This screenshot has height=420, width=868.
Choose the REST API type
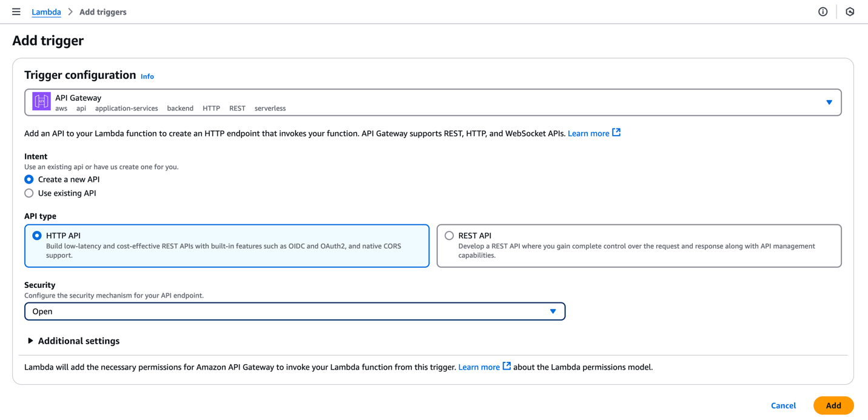(x=449, y=236)
